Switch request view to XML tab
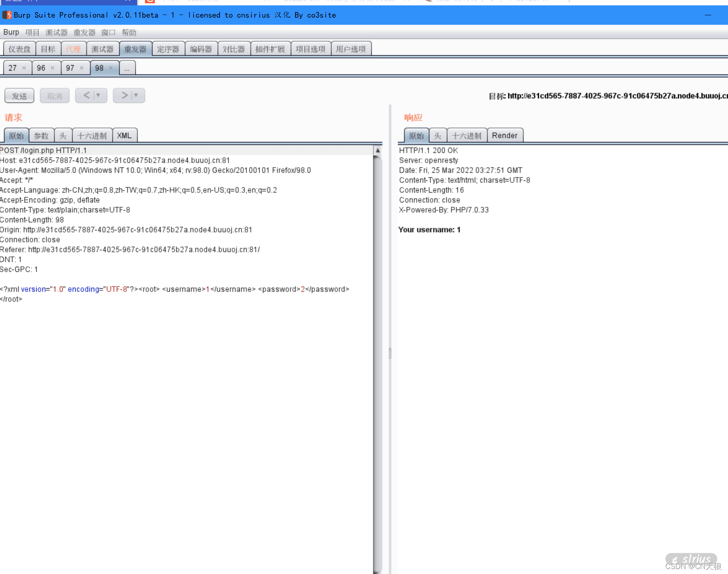 coord(124,135)
